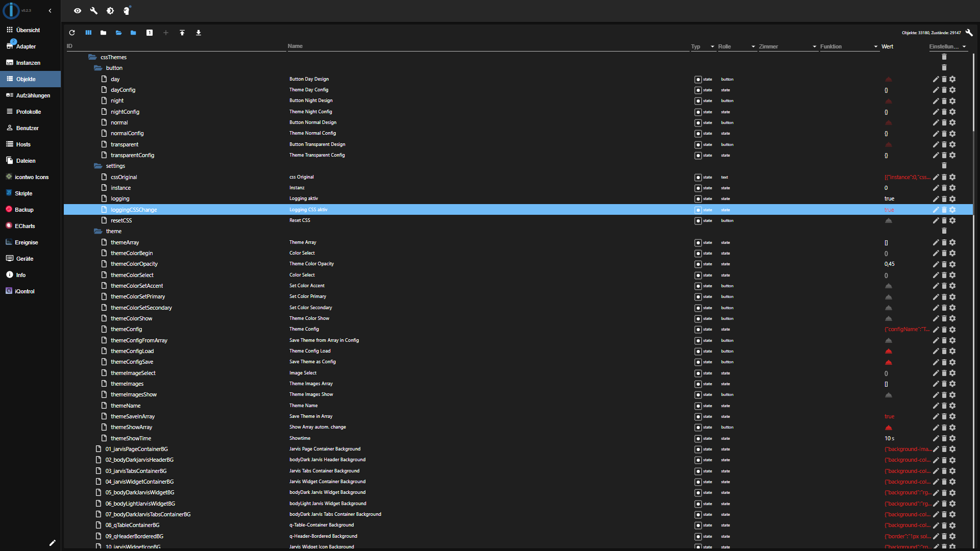Open Hosts in the sidebar
Screen dimensions: 980x551
31,144
